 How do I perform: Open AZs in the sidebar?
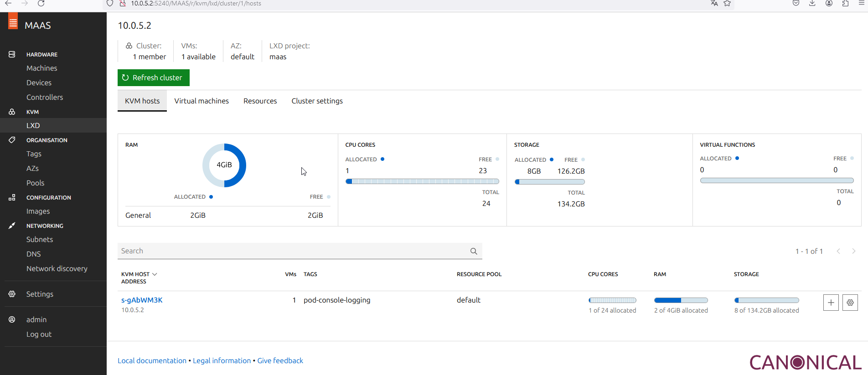32,168
